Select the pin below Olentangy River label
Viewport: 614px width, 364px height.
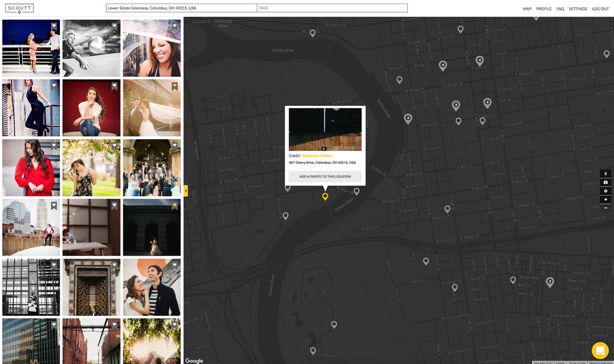[313, 33]
